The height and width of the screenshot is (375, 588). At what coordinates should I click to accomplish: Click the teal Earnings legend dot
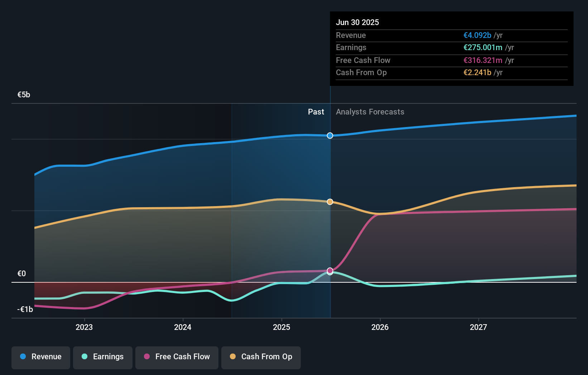[85, 356]
